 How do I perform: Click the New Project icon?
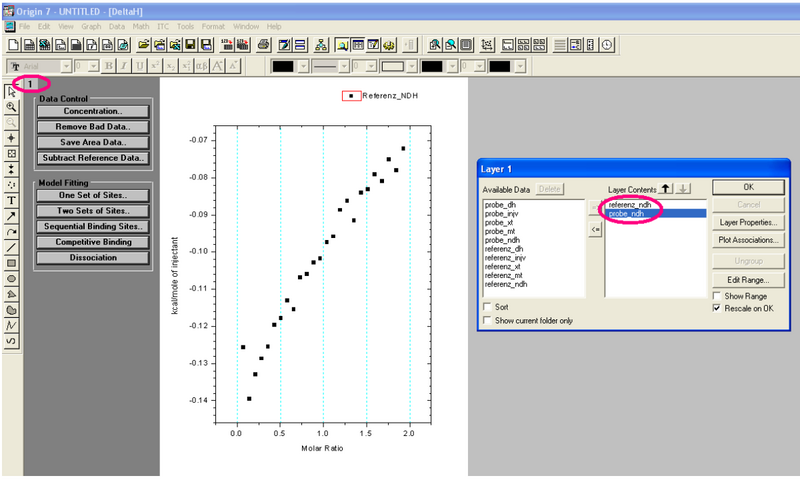pyautogui.click(x=14, y=45)
